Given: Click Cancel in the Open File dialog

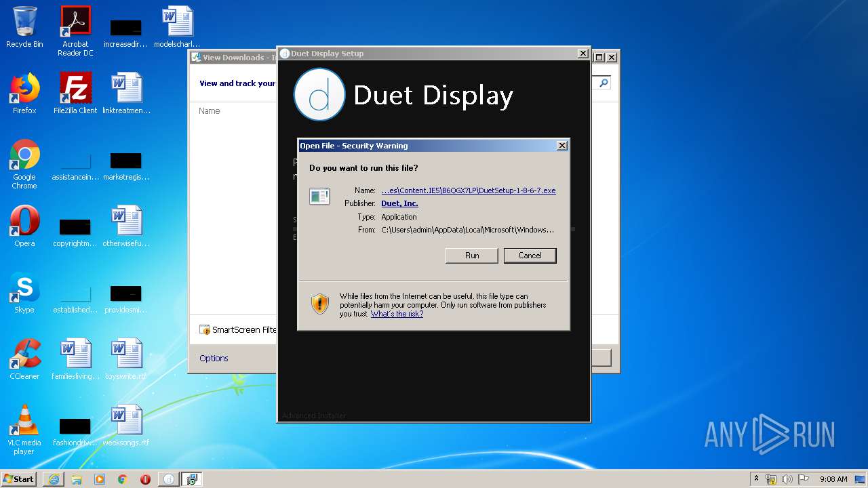Looking at the screenshot, I should 530,256.
